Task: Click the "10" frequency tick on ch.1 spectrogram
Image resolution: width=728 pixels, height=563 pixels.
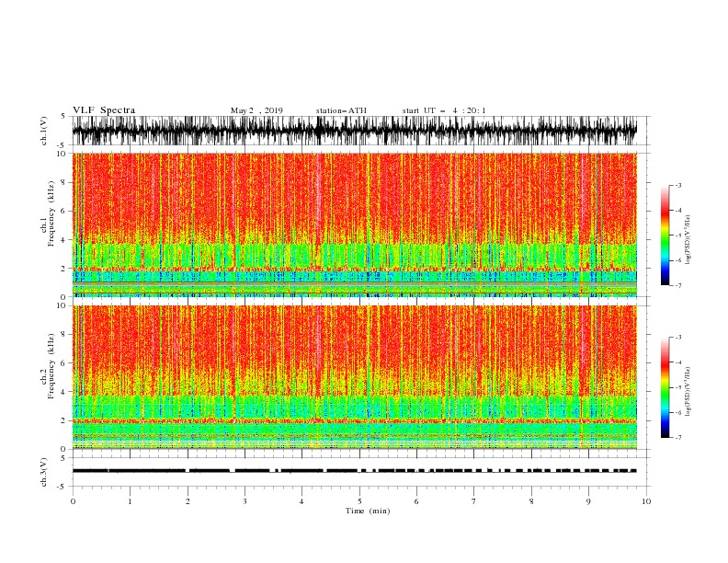Action: click(x=63, y=154)
